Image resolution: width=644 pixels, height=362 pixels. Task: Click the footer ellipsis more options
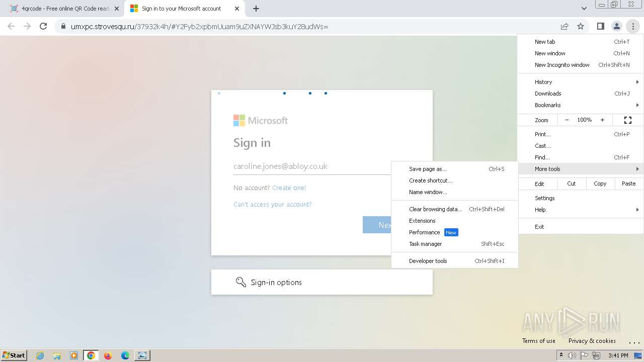coord(634,342)
